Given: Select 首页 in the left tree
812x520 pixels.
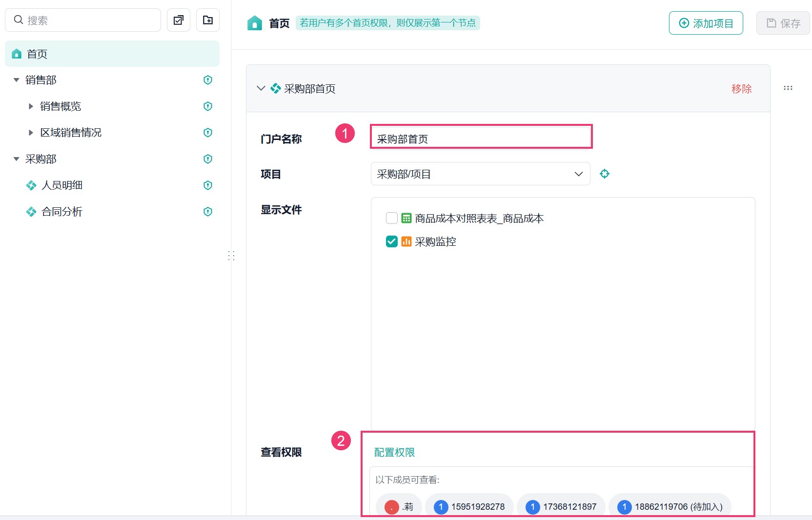Looking at the screenshot, I should [112, 54].
